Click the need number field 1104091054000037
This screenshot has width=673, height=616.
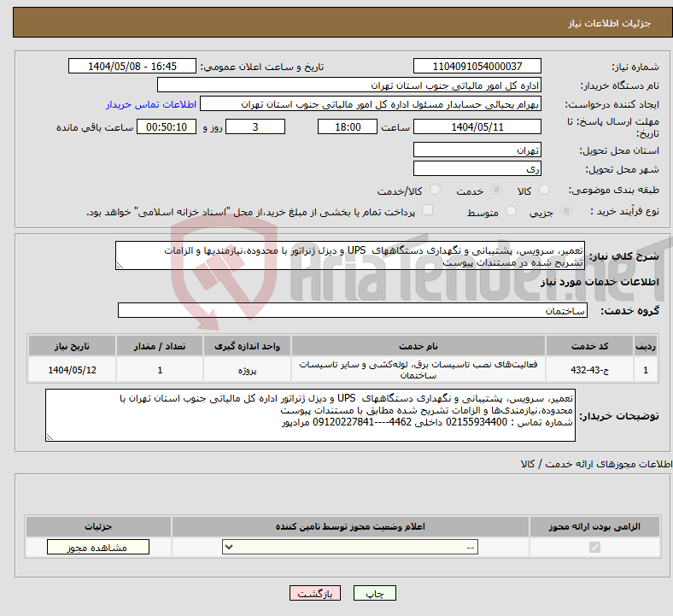coord(477,67)
